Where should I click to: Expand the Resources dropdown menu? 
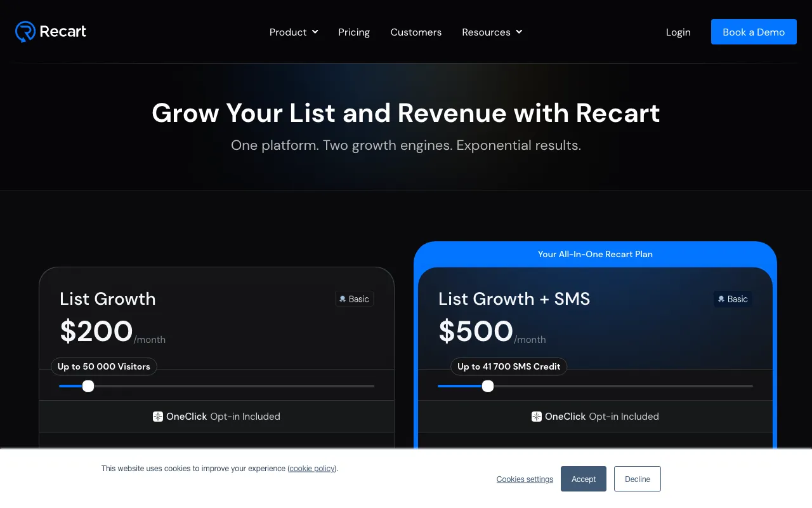[492, 32]
